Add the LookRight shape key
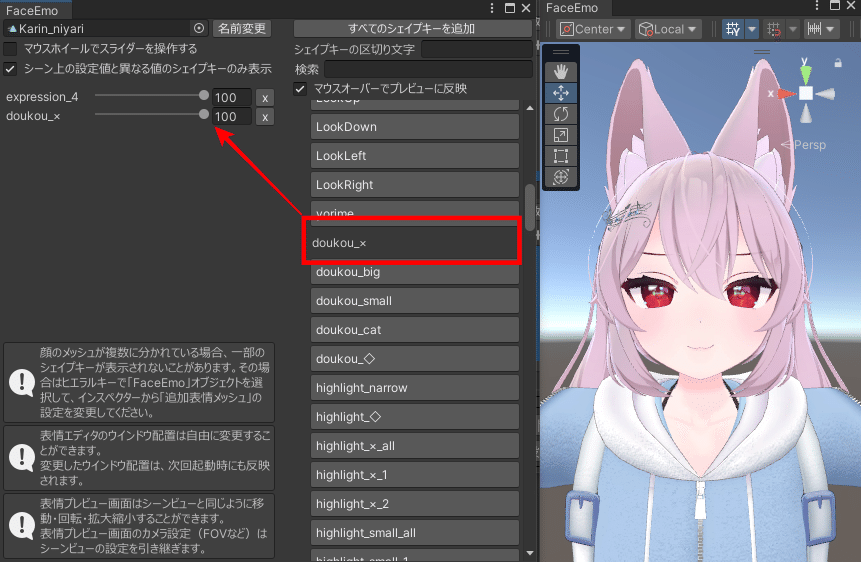This screenshot has height=562, width=861. click(x=415, y=185)
